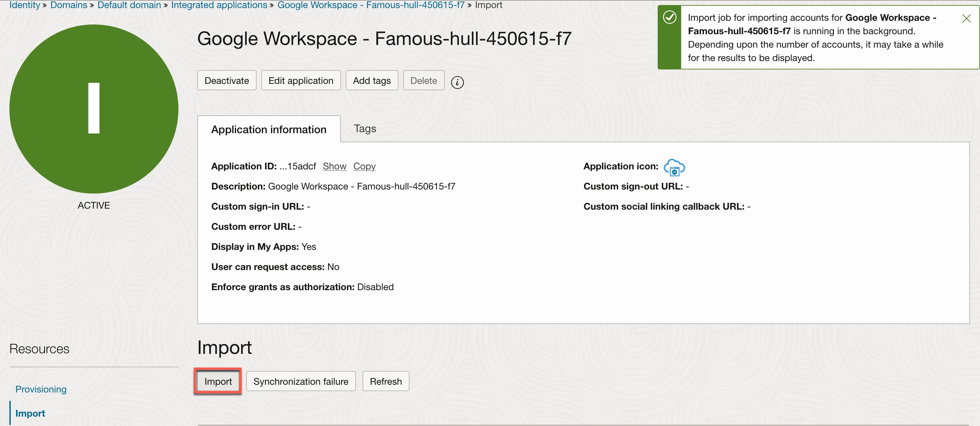Close the import job notification
The width and height of the screenshot is (980, 426).
966,18
